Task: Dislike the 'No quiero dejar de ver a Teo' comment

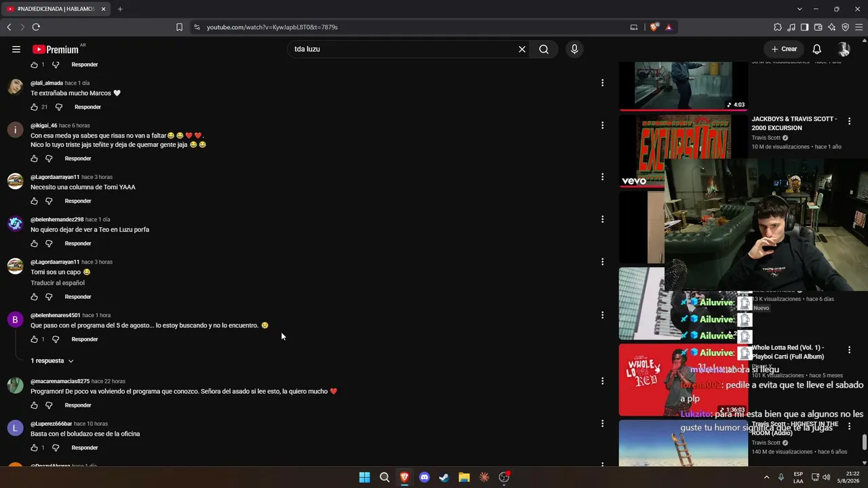Action: (49, 243)
